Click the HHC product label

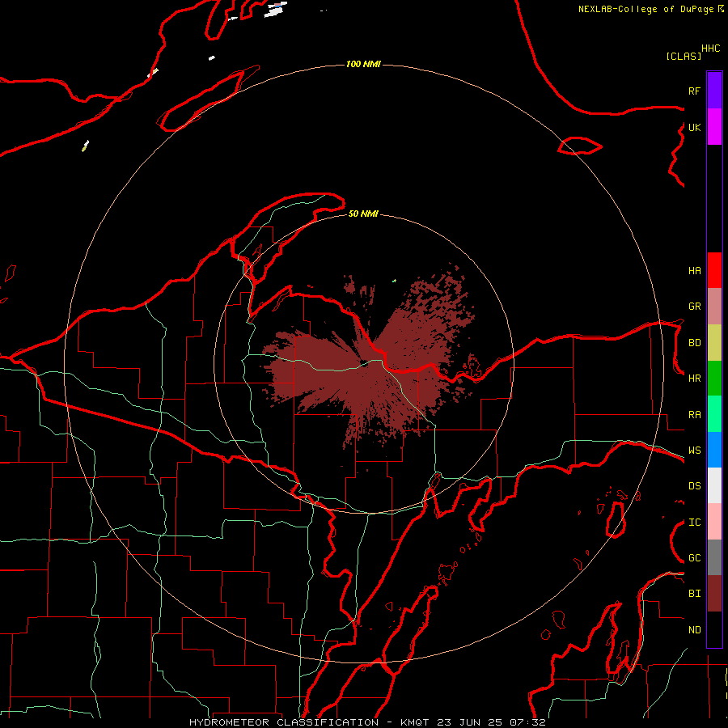[x=710, y=49]
